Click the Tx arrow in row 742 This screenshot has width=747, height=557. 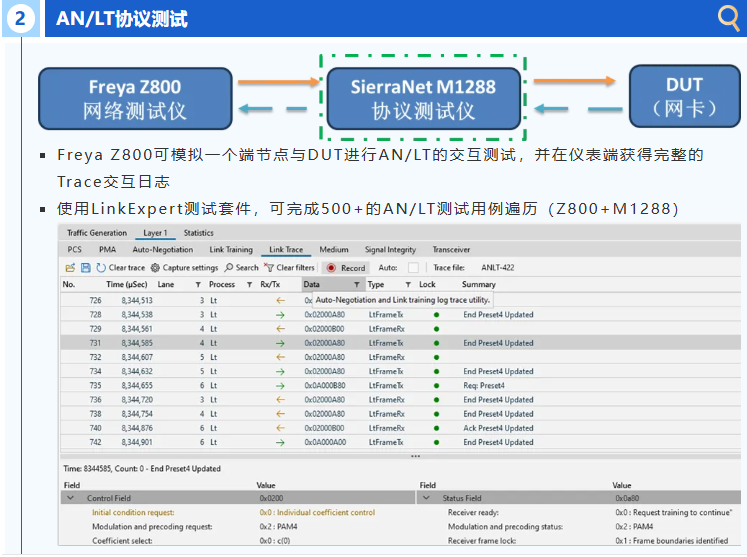(281, 443)
